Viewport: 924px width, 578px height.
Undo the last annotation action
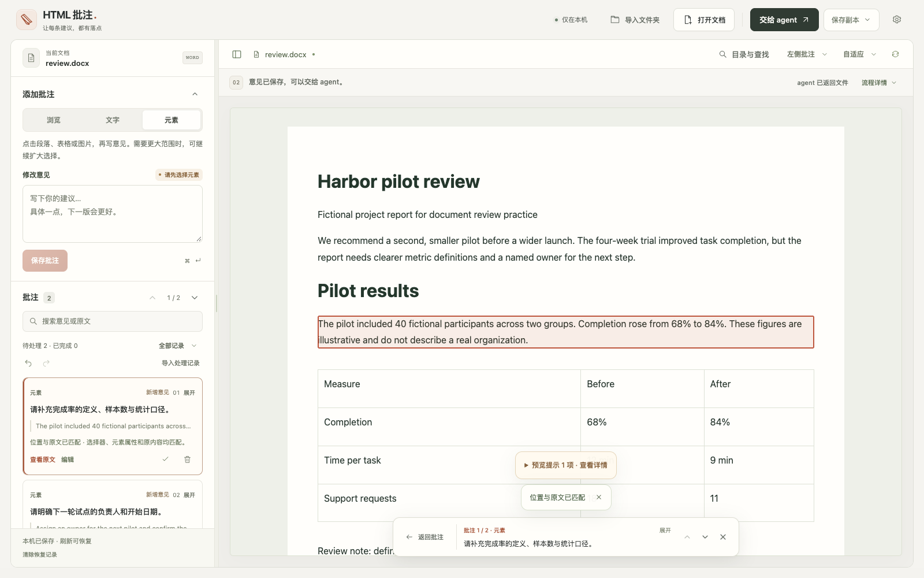tap(28, 363)
